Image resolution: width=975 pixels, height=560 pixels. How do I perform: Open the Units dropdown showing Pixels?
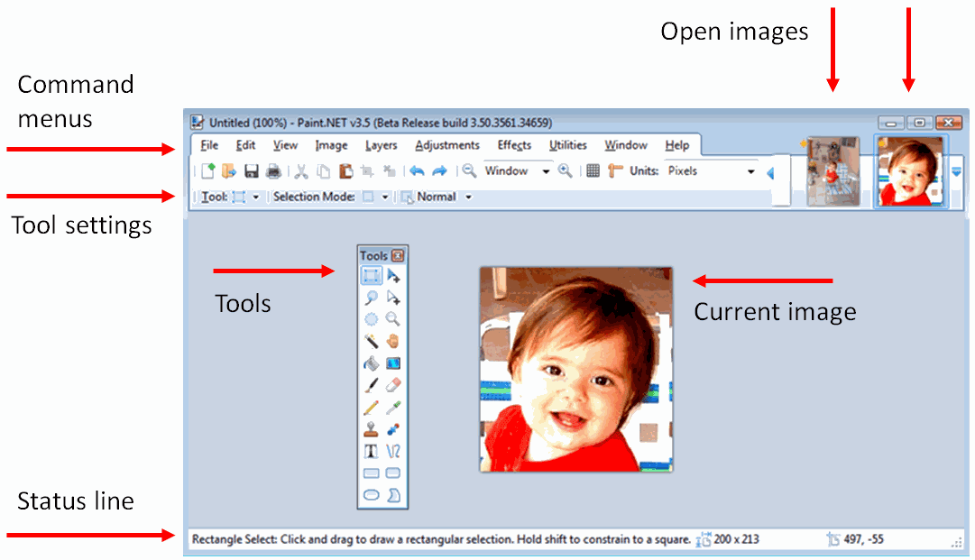pos(751,170)
